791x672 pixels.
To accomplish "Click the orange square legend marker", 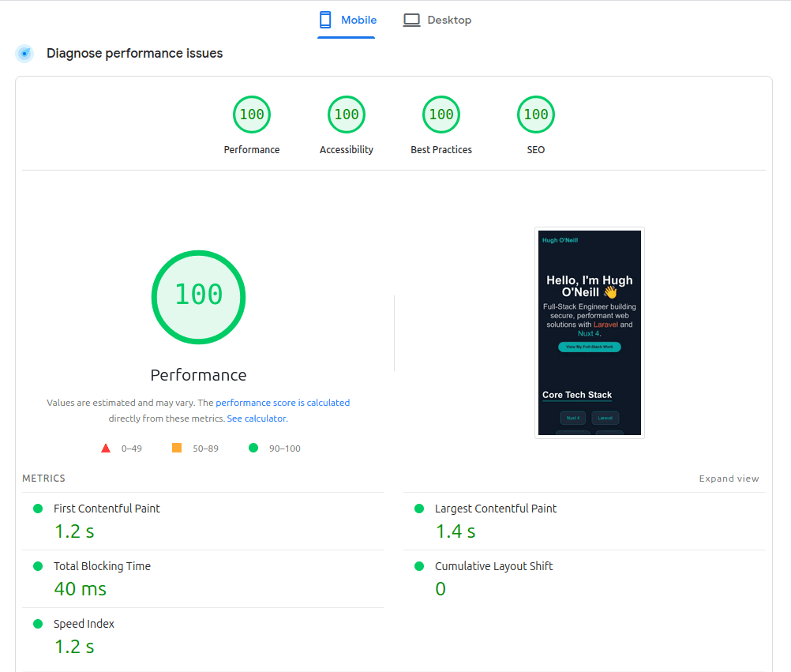I will pyautogui.click(x=175, y=448).
